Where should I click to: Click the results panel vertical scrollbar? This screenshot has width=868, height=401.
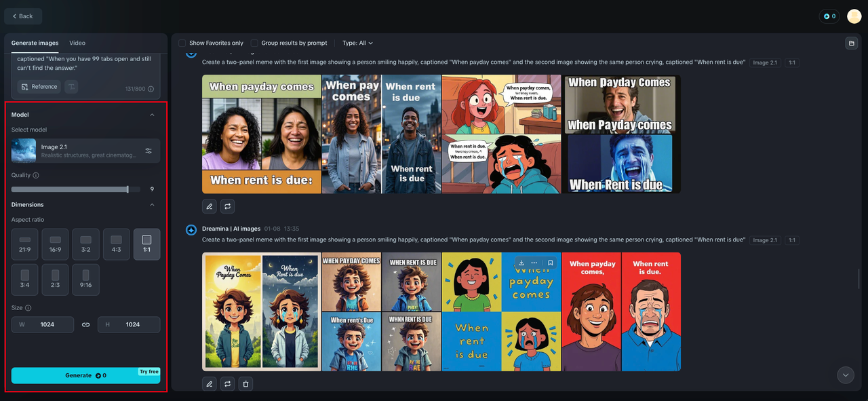859,278
